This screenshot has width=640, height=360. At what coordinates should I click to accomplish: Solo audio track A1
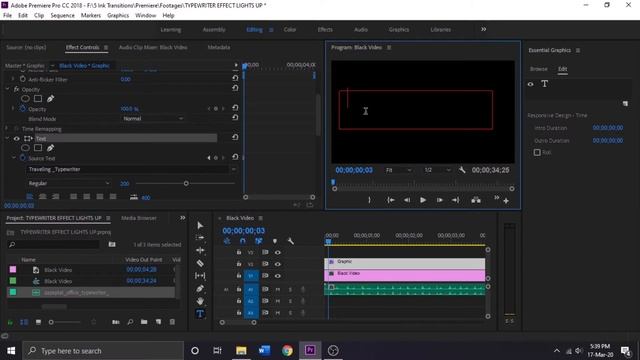(290, 289)
